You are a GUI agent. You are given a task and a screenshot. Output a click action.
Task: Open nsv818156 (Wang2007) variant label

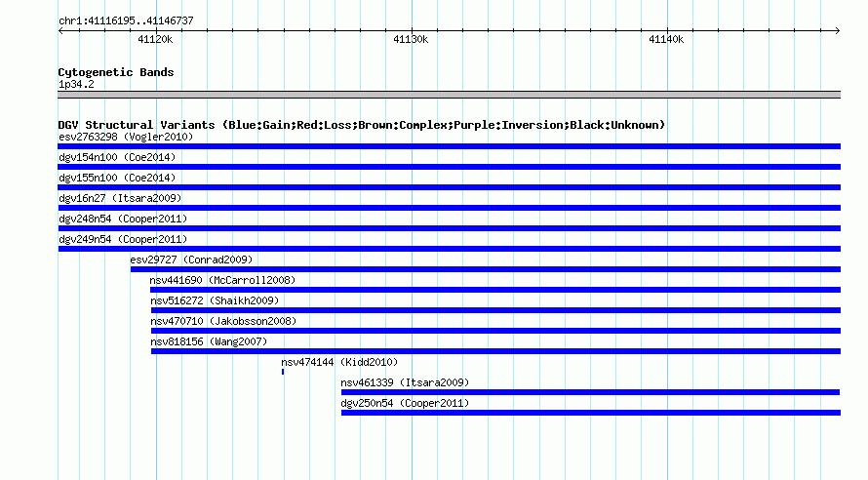tap(209, 341)
